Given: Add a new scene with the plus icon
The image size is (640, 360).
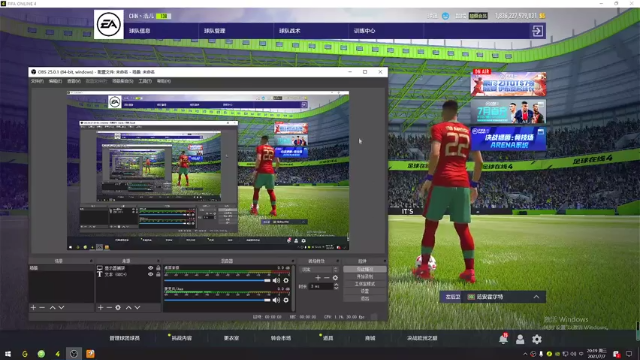Looking at the screenshot, I should click(x=33, y=307).
